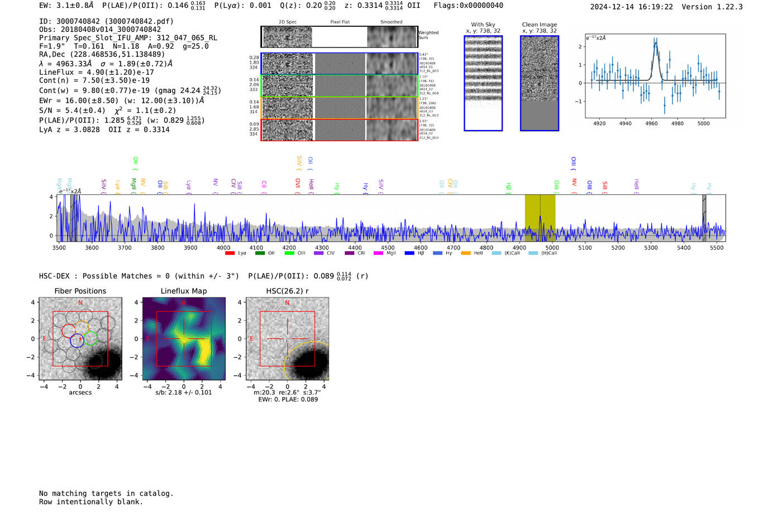Select the ID: 3000740842 text line
Screen dimensions: 782x532
pos(106,21)
